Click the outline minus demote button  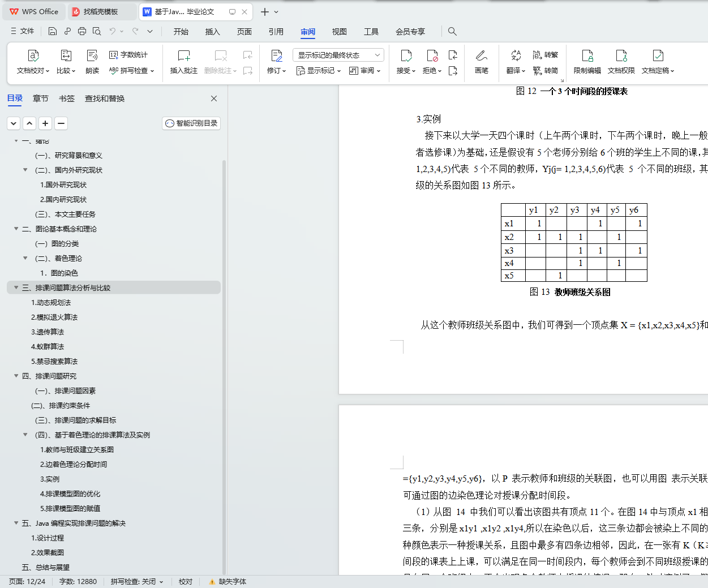click(61, 123)
